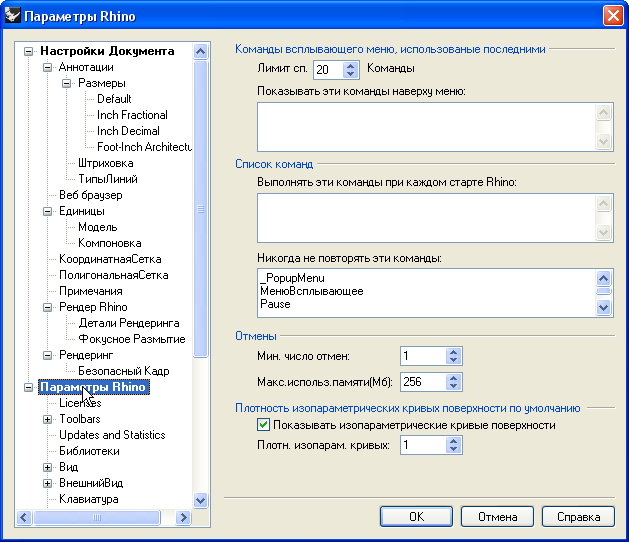The width and height of the screenshot is (629, 542).
Task: Expand the ВнешнийВид node
Action: point(47,483)
